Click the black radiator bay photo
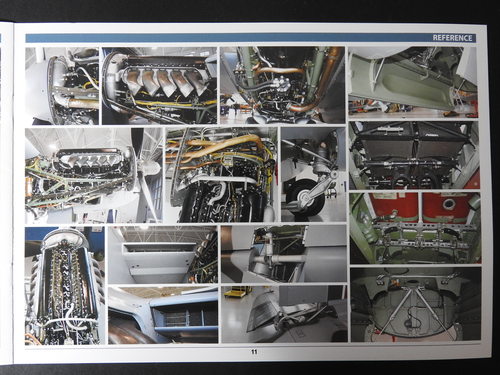The image size is (500, 375). 414,155
